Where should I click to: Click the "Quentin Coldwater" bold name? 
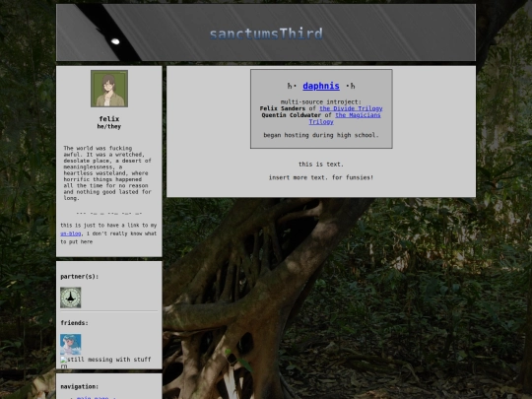click(291, 115)
